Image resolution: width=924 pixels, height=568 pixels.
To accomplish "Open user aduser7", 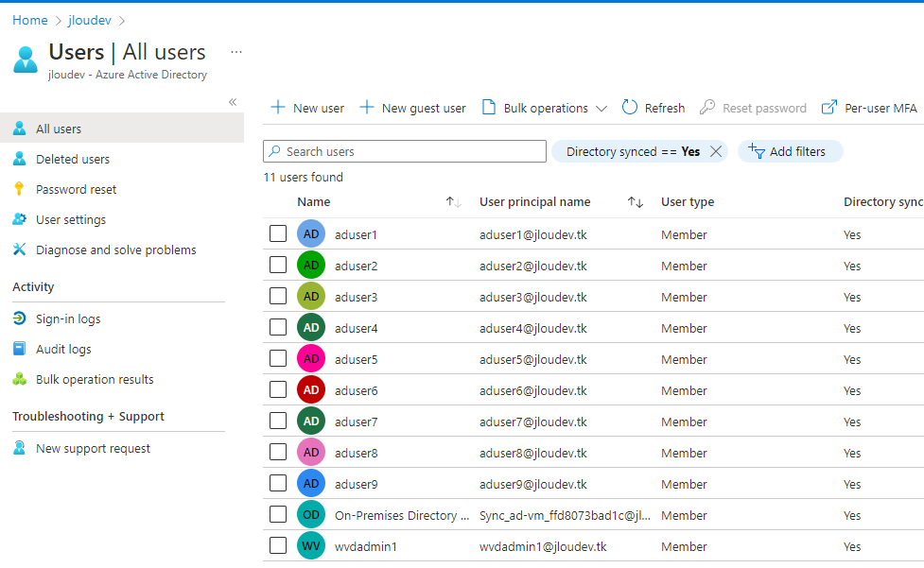I will click(356, 422).
